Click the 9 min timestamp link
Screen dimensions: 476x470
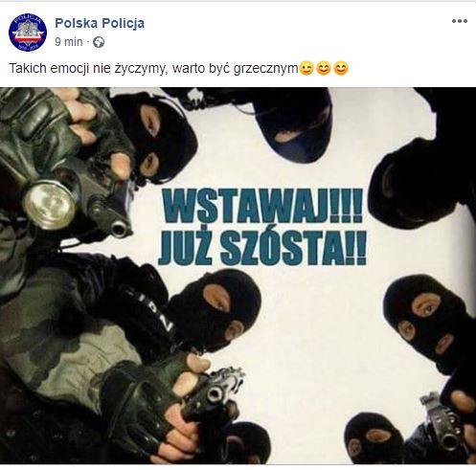pyautogui.click(x=69, y=42)
